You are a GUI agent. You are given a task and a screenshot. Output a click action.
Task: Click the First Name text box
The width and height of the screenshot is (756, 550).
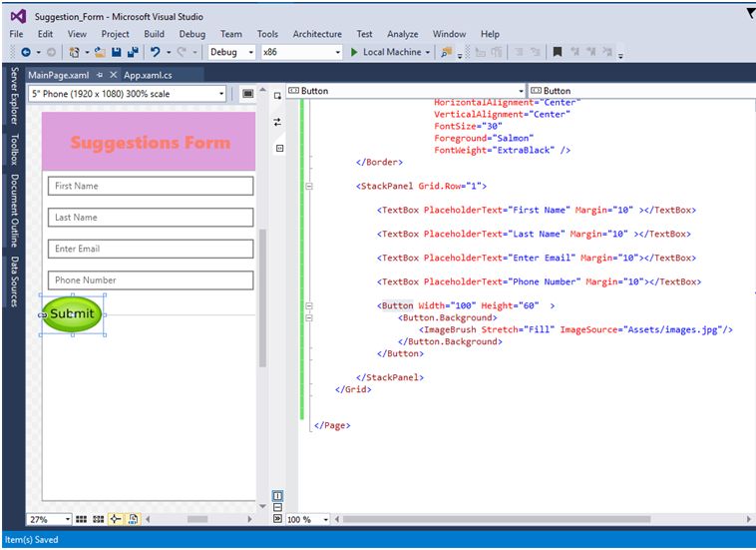click(x=150, y=186)
